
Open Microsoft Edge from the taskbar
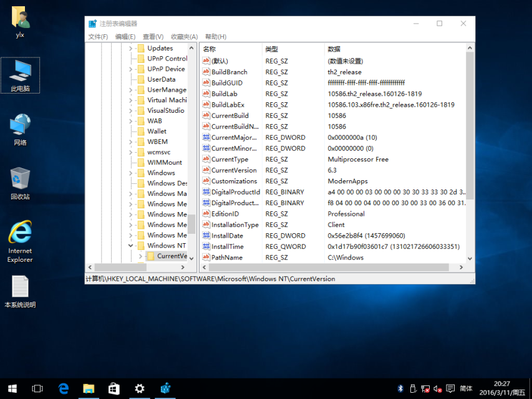tap(63, 388)
